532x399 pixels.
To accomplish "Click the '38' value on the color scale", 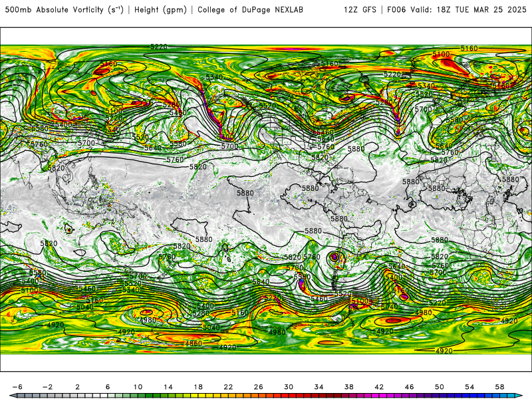I will coord(348,387).
